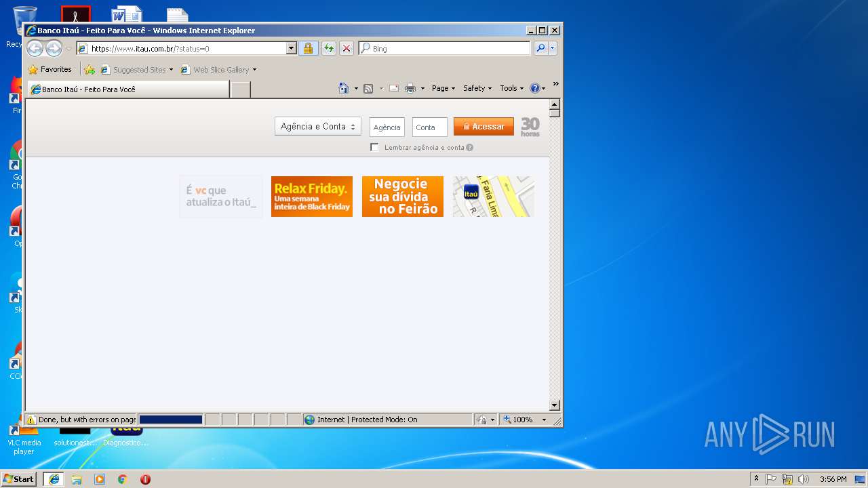Screen dimensions: 868x488
Task: Click the page loading progress bar
Action: point(171,420)
